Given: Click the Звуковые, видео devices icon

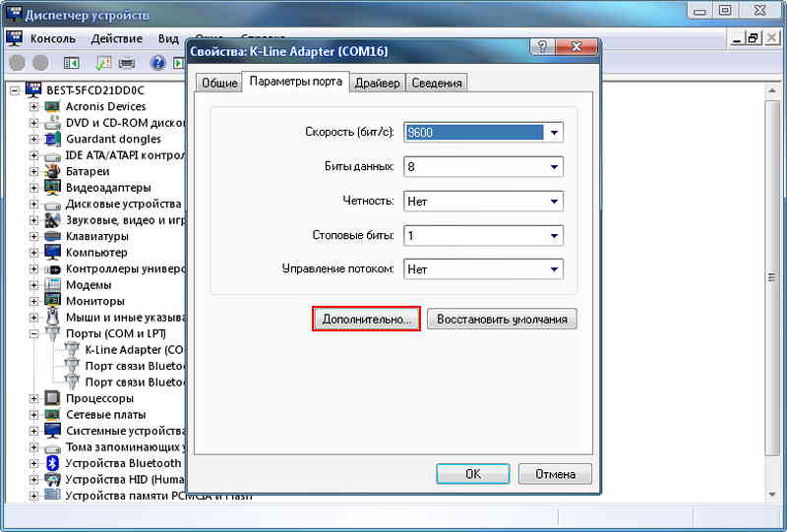Looking at the screenshot, I should 52,220.
